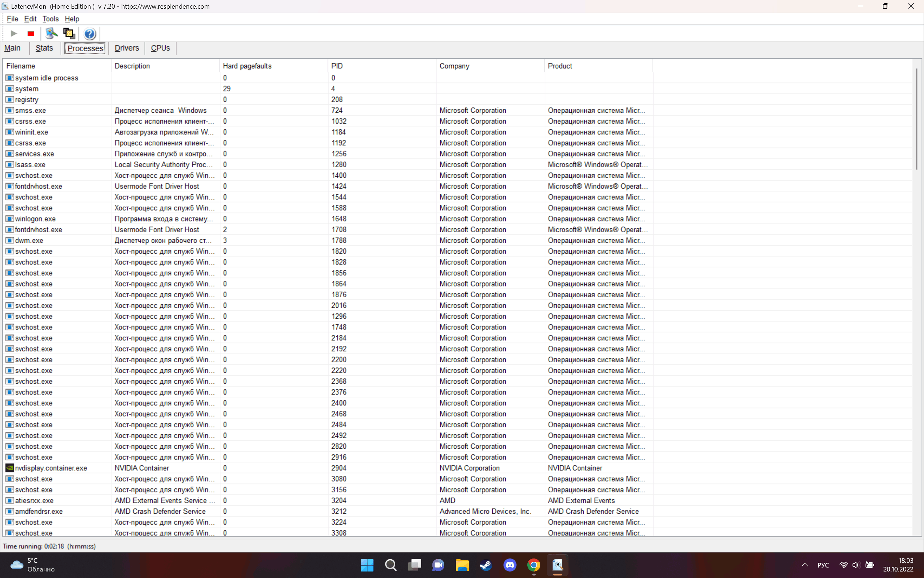924x578 pixels.
Task: Click the icon beside the system process
Action: 9,89
